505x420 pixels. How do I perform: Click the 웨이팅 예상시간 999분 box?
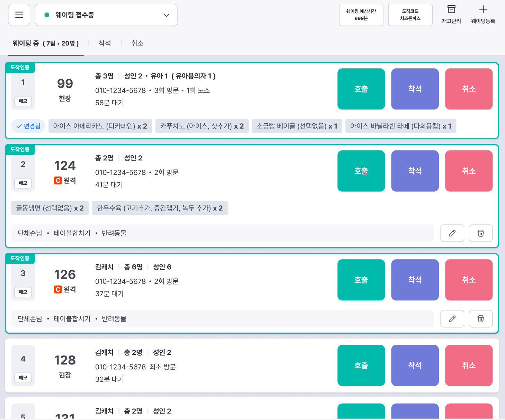click(x=361, y=15)
